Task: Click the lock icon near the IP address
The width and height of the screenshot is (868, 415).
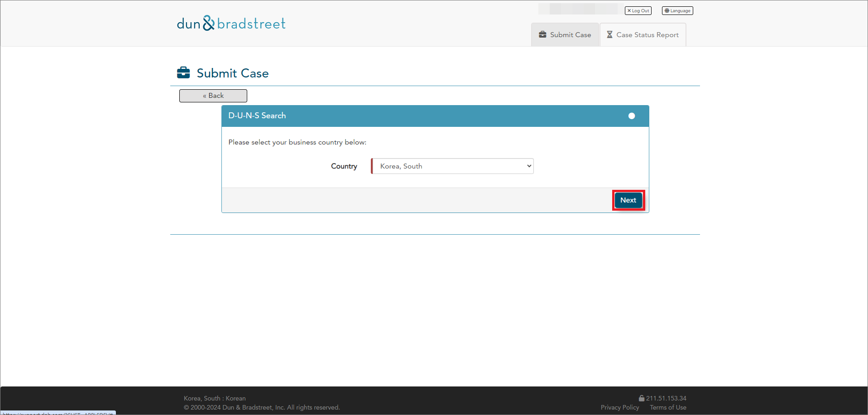Action: point(642,398)
